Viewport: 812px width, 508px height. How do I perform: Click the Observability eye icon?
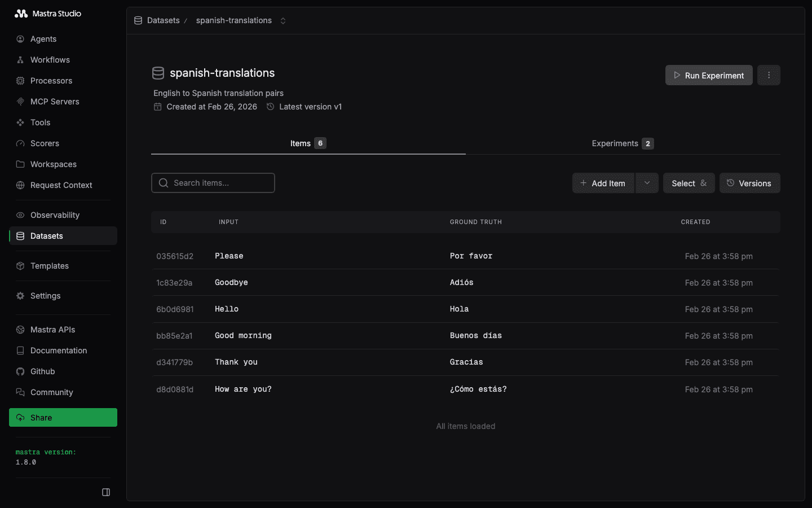(x=20, y=215)
